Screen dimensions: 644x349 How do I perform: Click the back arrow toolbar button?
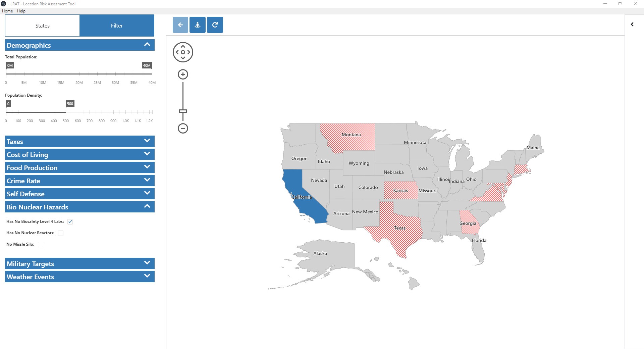coord(180,25)
